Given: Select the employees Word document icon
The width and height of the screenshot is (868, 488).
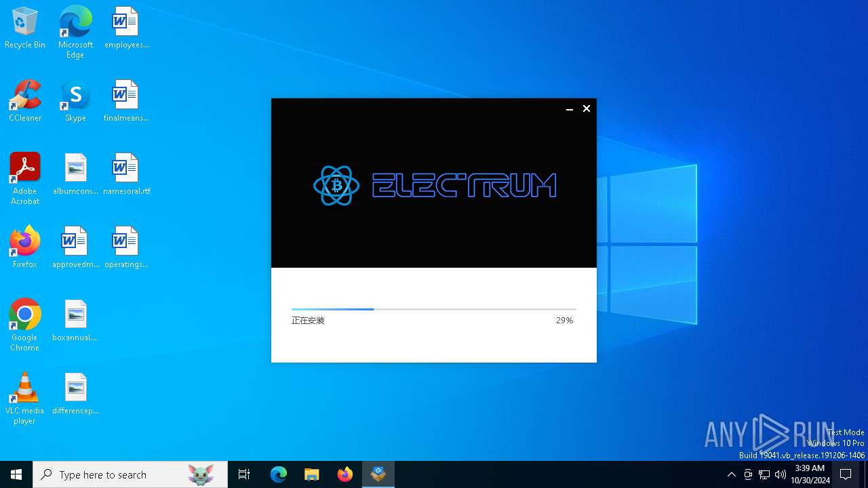Looking at the screenshot, I should 126,28.
